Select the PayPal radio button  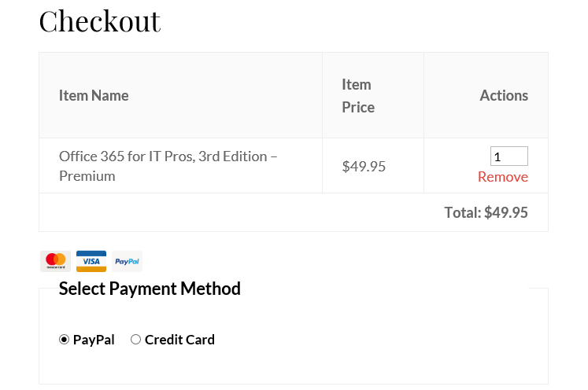tap(64, 340)
